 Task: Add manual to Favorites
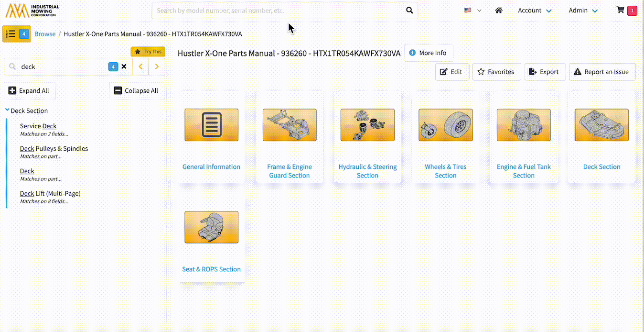pos(496,72)
